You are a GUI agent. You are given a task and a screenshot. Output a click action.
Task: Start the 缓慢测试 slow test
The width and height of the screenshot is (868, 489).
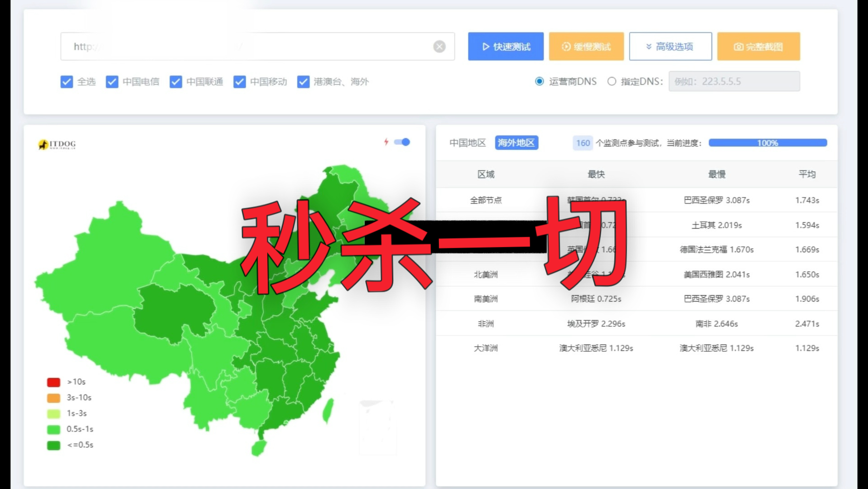[586, 46]
